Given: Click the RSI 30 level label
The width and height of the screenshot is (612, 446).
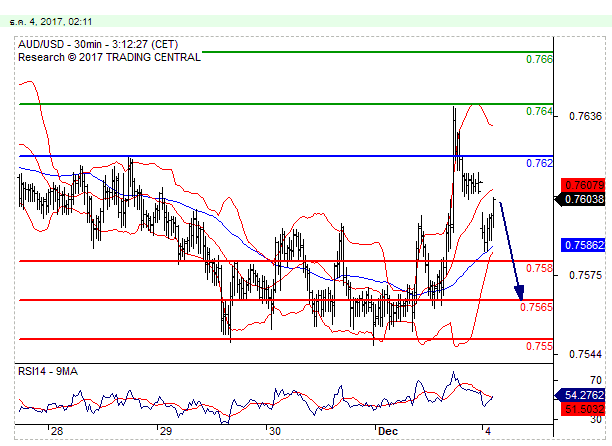Looking at the screenshot, I should click(x=596, y=419).
